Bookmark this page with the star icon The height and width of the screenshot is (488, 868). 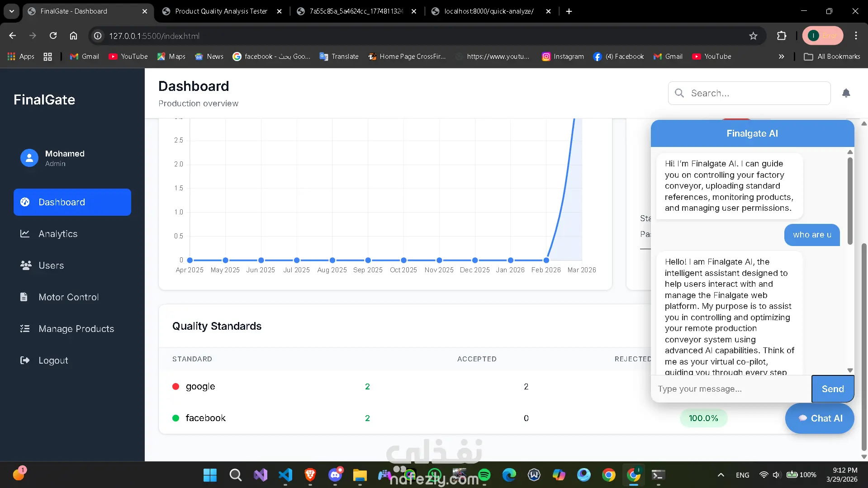pyautogui.click(x=753, y=36)
